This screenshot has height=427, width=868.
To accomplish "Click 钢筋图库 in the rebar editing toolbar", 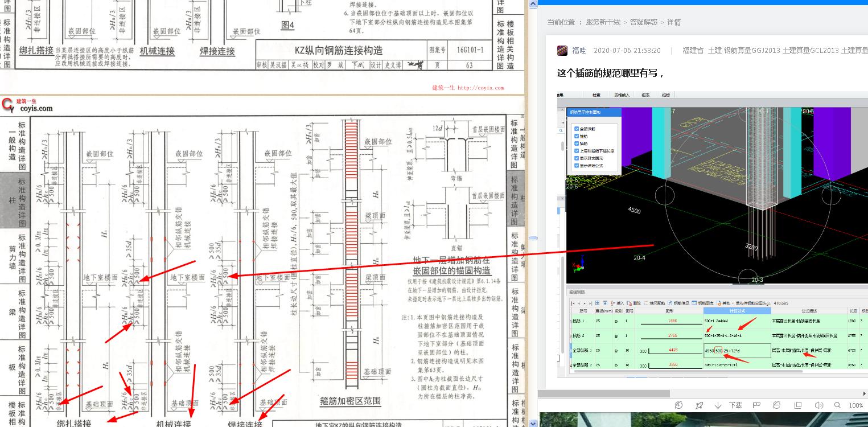I will 704,303.
